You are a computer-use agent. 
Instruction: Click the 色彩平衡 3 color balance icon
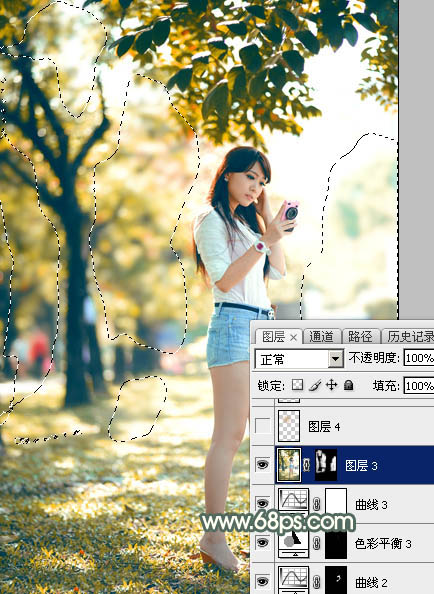coord(293,542)
